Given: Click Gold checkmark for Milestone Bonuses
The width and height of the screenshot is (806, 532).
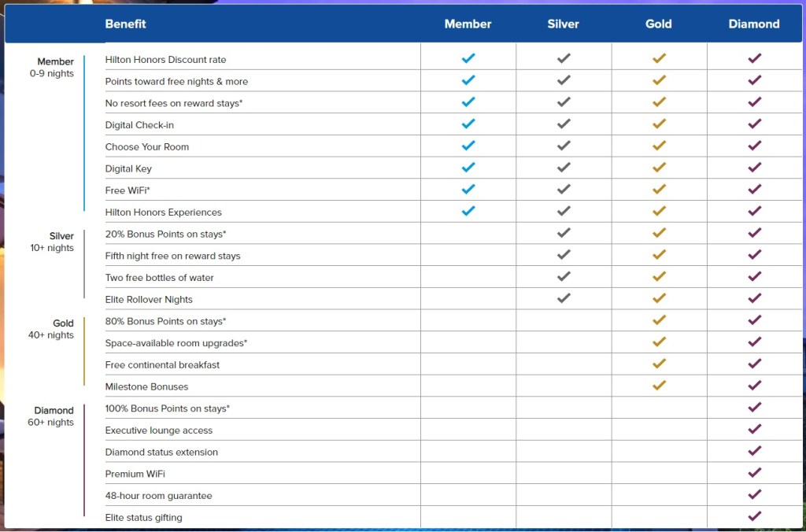Looking at the screenshot, I should coord(659,386).
